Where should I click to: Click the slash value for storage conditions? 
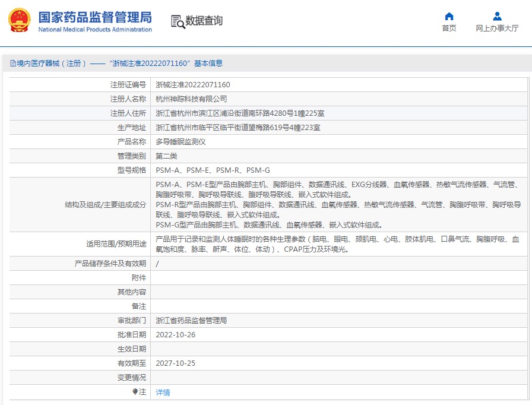157,264
